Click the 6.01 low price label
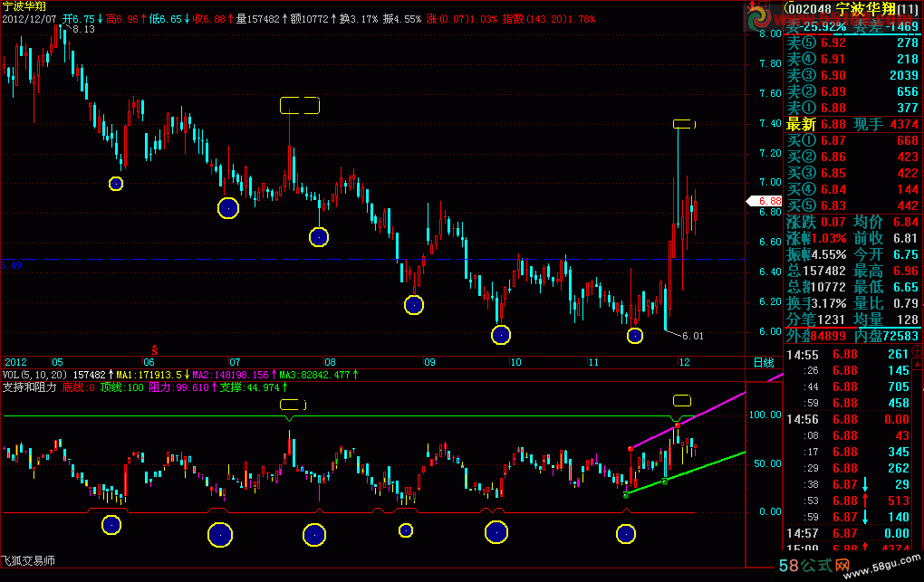This screenshot has width=924, height=582. point(692,337)
